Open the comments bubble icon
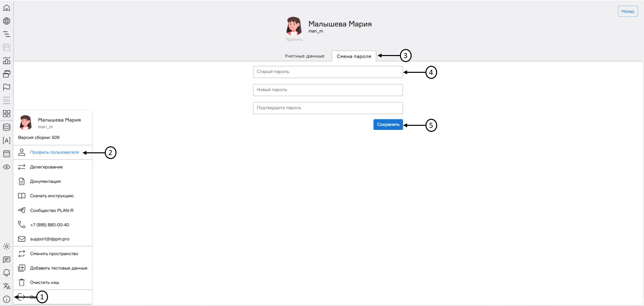The image size is (644, 306). (x=7, y=260)
